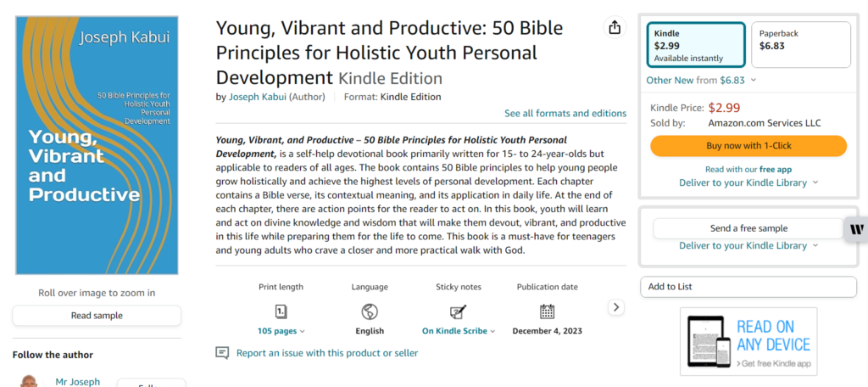
Task: Click the report issue speech bubble icon
Action: tap(222, 353)
